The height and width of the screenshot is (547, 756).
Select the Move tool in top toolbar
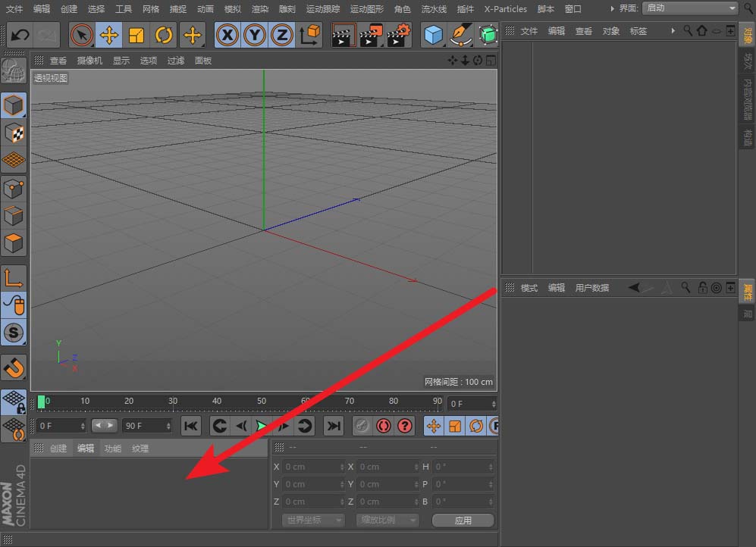109,35
